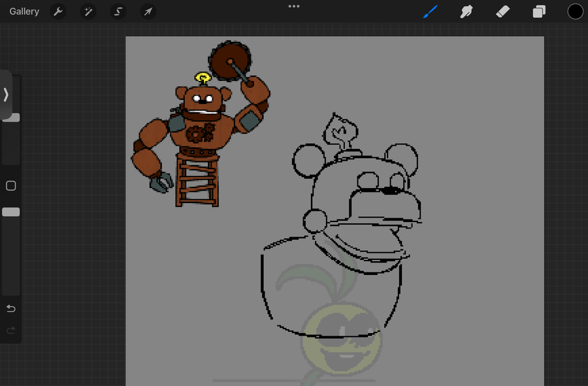The image size is (588, 386).
Task: Tap the three-dot multitasking menu
Action: point(294,7)
